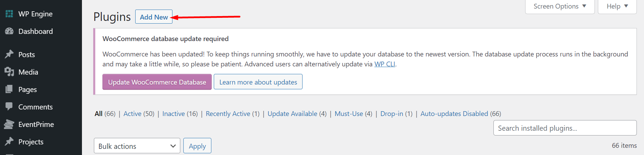Open the Bulk actions dropdown
Image resolution: width=644 pixels, height=155 pixels.
[137, 146]
